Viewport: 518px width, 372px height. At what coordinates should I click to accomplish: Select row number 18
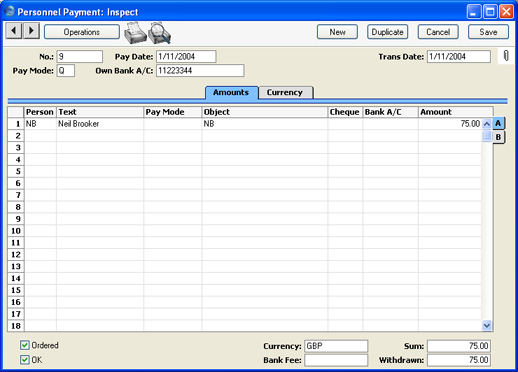pyautogui.click(x=16, y=326)
